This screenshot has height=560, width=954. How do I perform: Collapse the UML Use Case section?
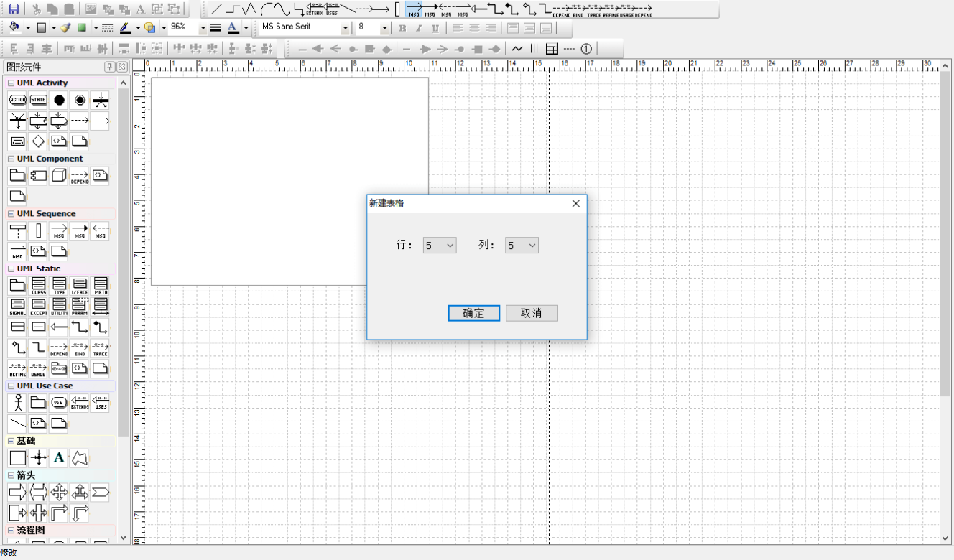11,386
